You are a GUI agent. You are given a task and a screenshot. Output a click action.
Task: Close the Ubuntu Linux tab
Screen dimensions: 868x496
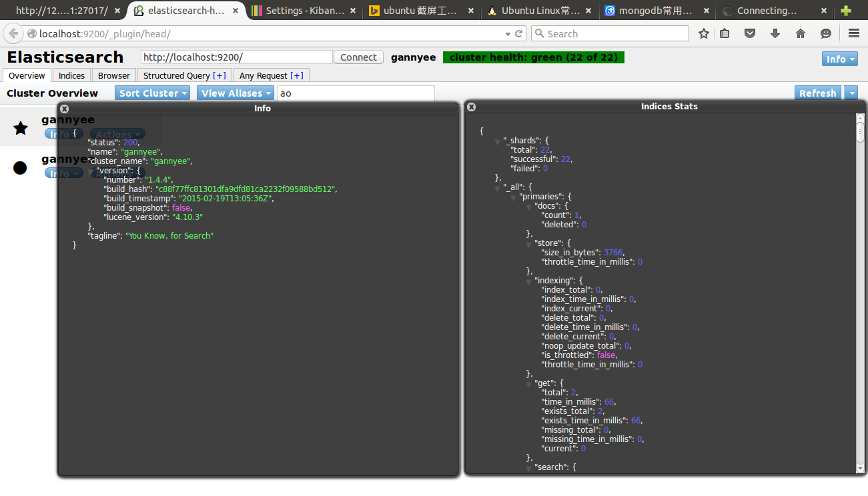click(x=588, y=11)
